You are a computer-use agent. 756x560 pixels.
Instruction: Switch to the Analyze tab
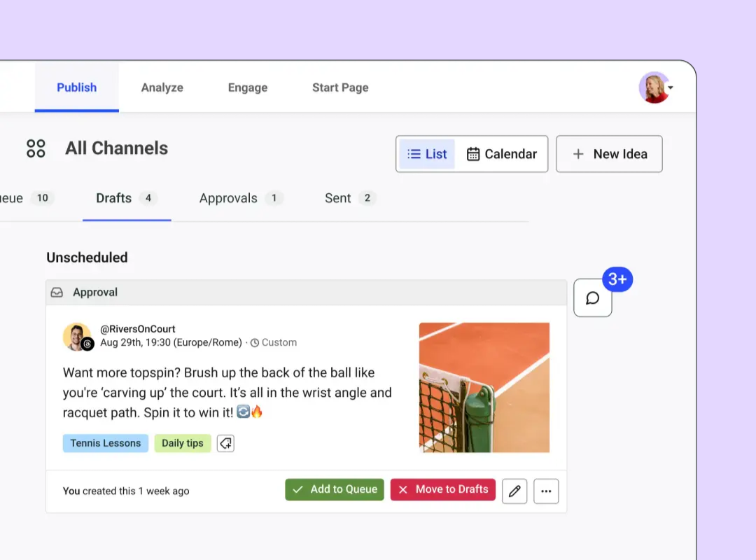(x=162, y=87)
